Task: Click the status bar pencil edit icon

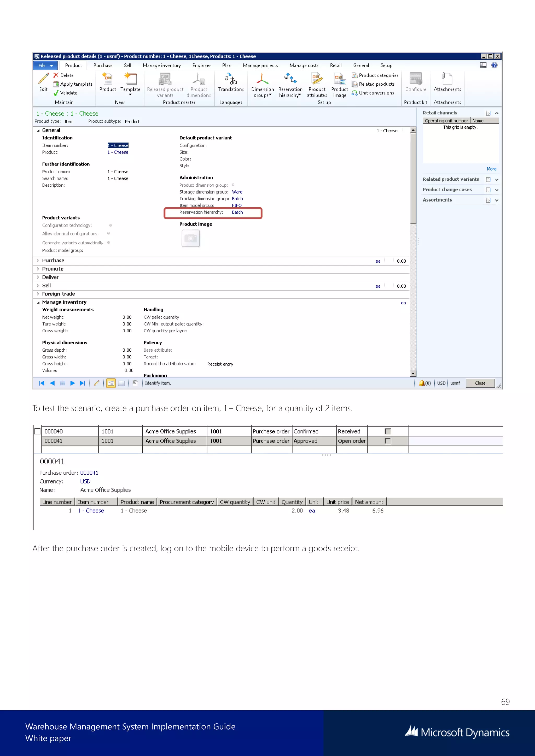Action: click(96, 383)
